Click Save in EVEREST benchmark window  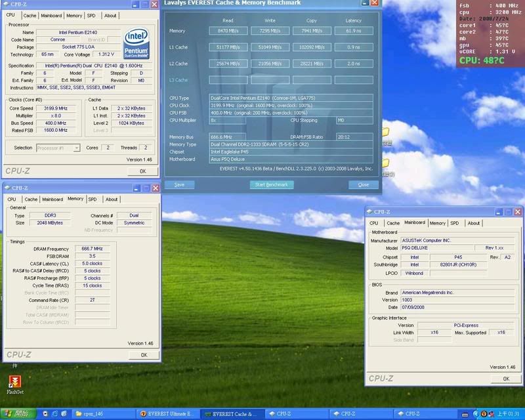(179, 184)
